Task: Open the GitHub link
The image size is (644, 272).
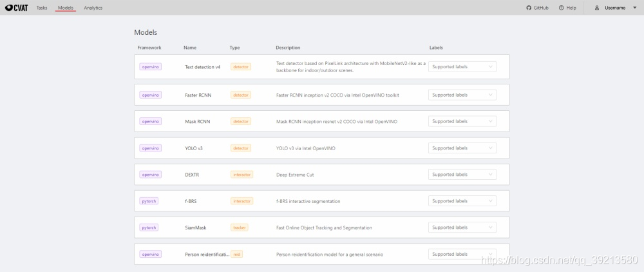Action: click(538, 8)
